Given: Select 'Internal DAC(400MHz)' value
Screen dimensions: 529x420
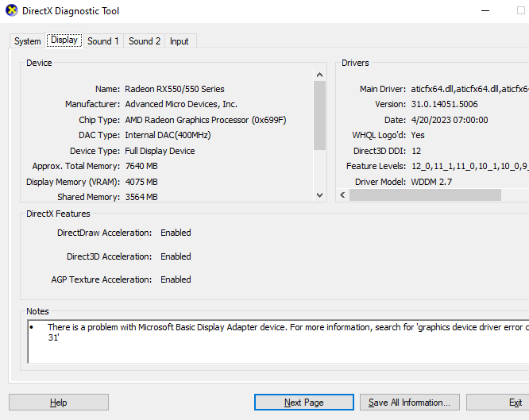Looking at the screenshot, I should [168, 135].
